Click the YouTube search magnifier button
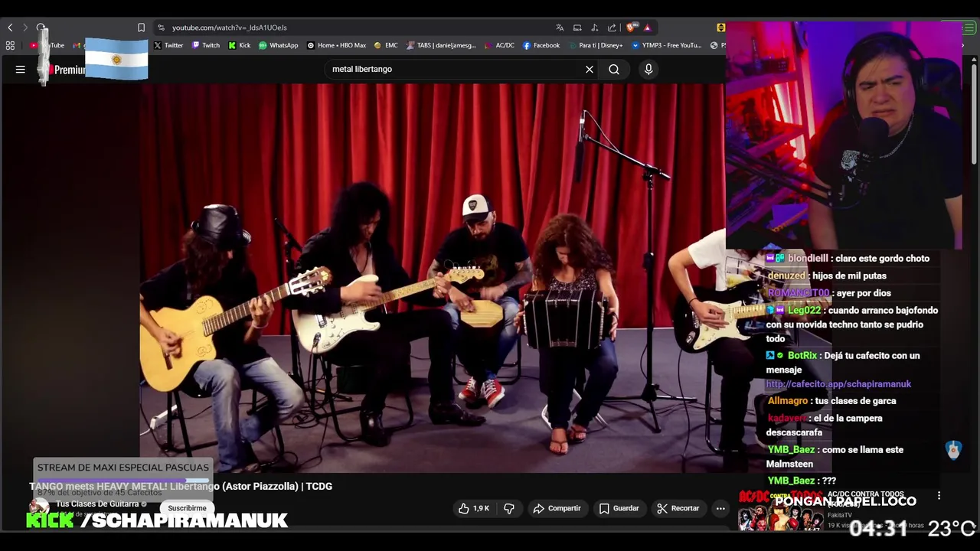Screen dimensions: 980x551 pos(614,70)
